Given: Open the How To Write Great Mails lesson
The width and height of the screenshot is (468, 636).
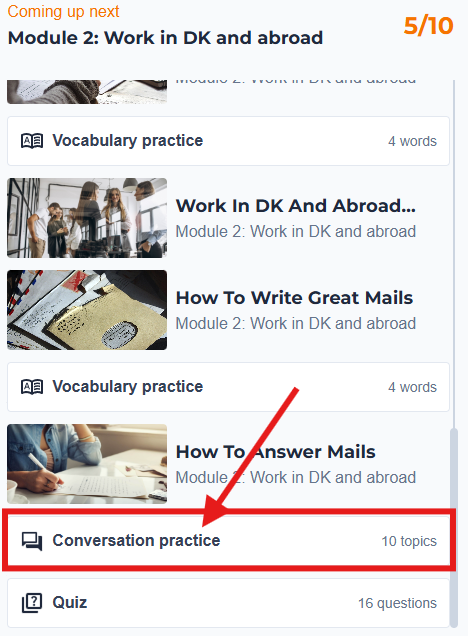Looking at the screenshot, I should (294, 298).
